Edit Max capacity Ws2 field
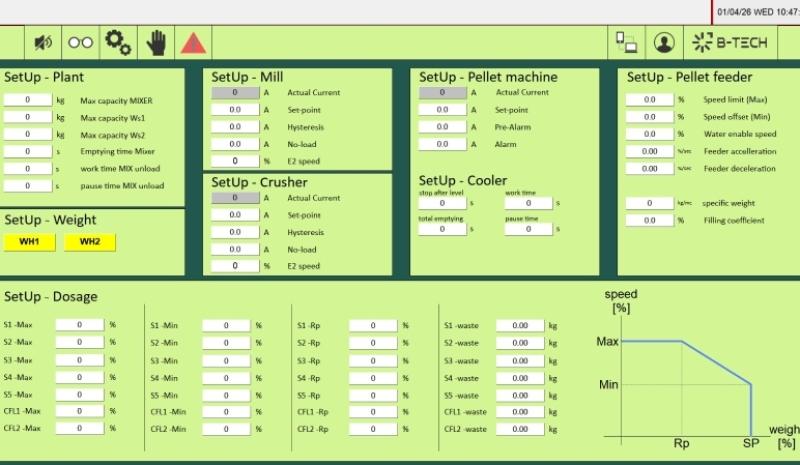This screenshot has height=465, width=800. [x=28, y=134]
